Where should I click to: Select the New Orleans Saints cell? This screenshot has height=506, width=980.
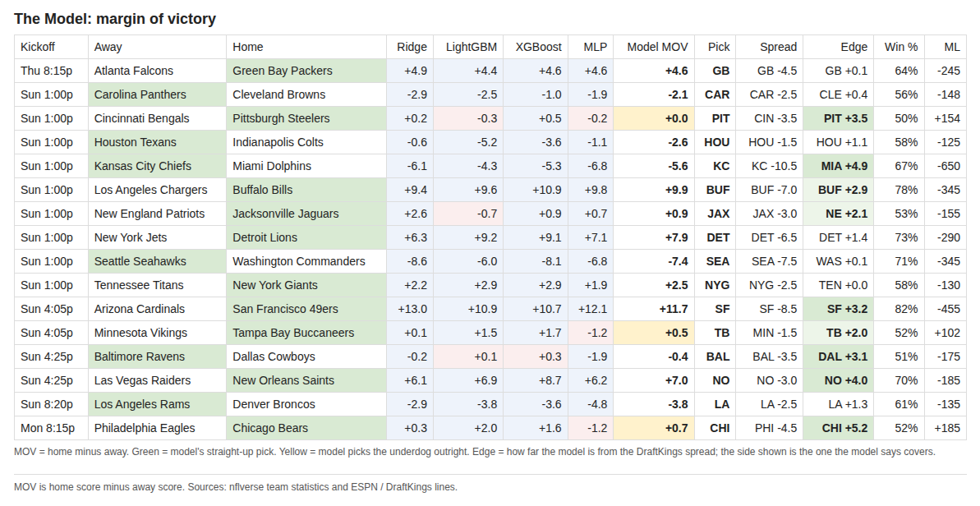(306, 379)
